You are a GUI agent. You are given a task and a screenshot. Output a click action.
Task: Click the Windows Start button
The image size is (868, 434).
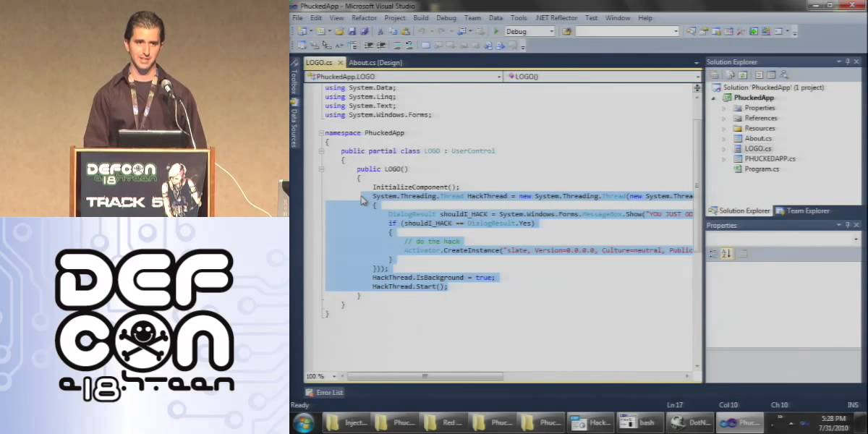[x=304, y=422]
